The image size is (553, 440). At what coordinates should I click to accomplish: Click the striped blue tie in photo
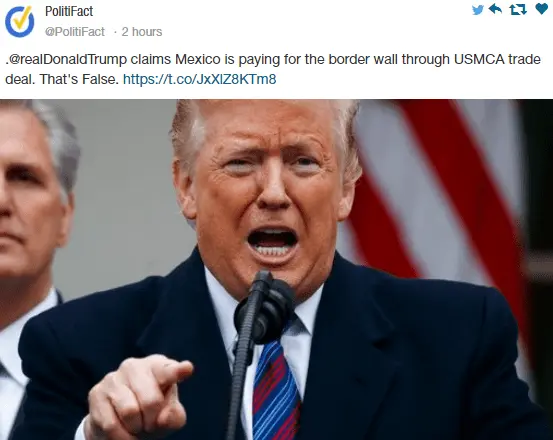[x=276, y=390]
